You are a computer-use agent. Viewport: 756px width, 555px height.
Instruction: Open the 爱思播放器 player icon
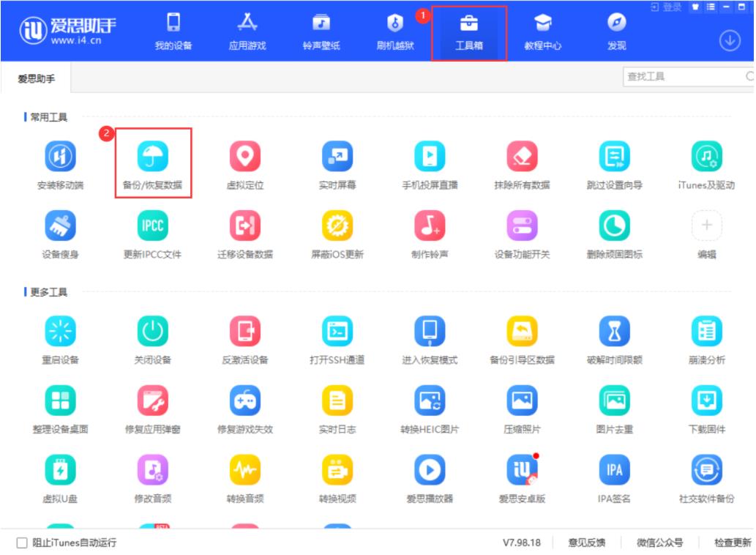click(x=430, y=470)
